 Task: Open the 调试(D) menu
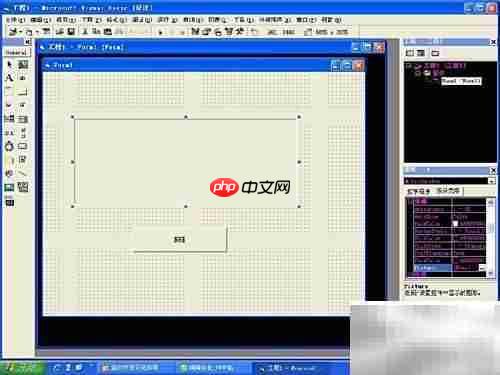pyautogui.click(x=142, y=20)
